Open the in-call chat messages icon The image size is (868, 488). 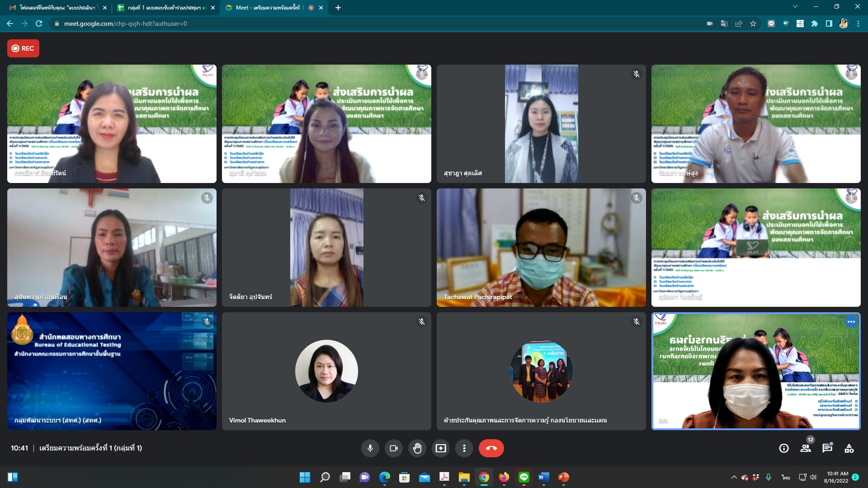point(827,448)
